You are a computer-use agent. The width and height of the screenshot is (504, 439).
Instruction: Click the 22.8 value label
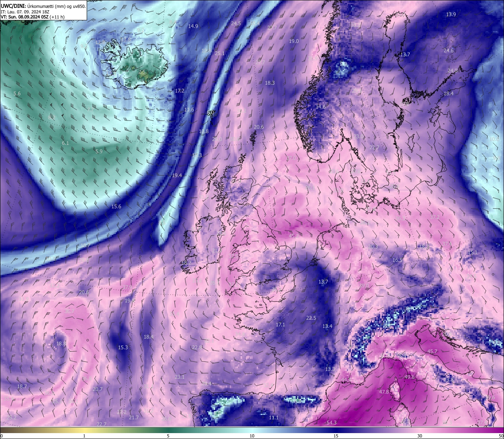(197, 348)
